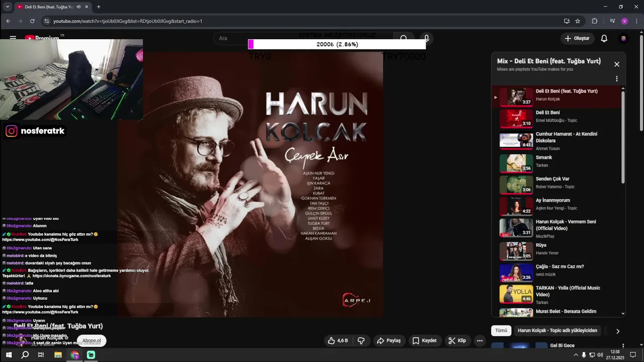
Task: Click the address bar URL
Action: 128,21
